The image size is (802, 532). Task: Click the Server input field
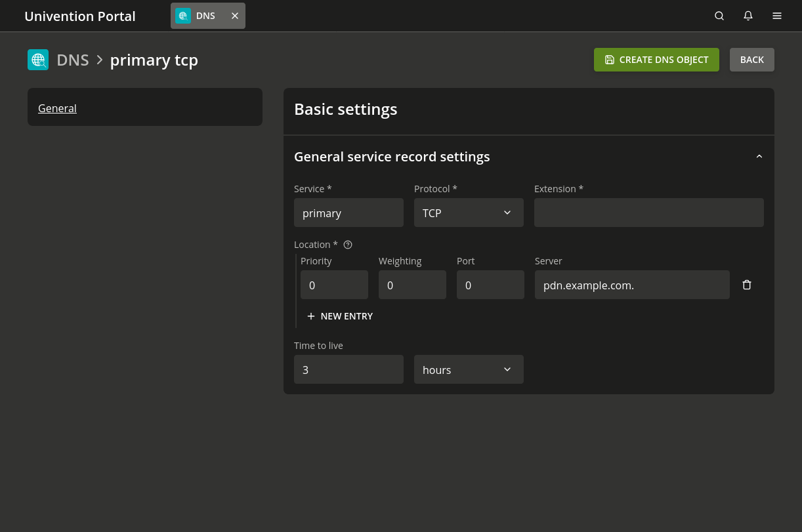pyautogui.click(x=631, y=285)
